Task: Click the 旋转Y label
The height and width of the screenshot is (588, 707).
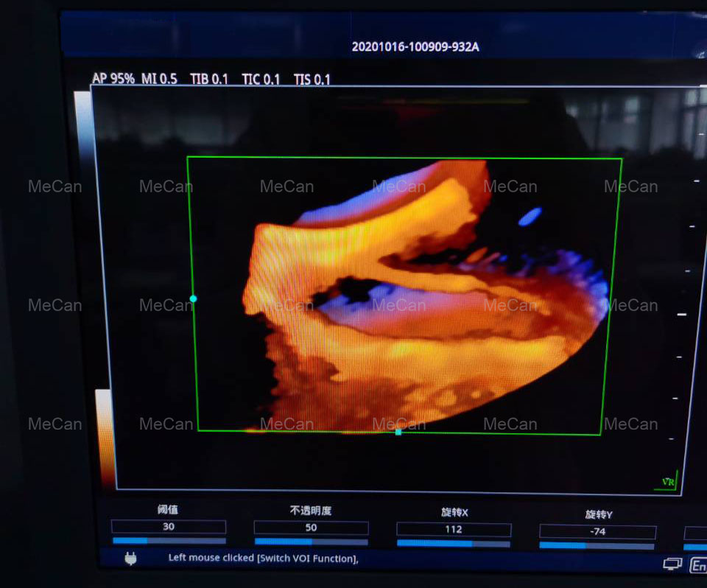Action: [x=599, y=514]
